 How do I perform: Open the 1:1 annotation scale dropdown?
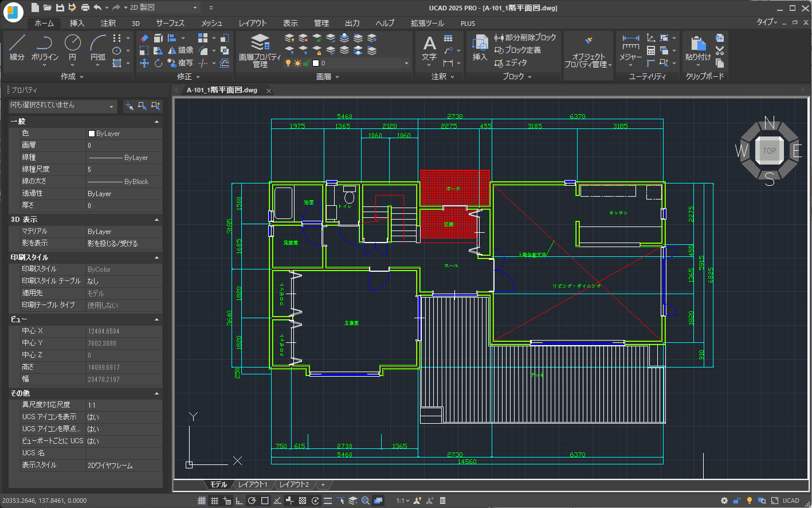point(403,501)
